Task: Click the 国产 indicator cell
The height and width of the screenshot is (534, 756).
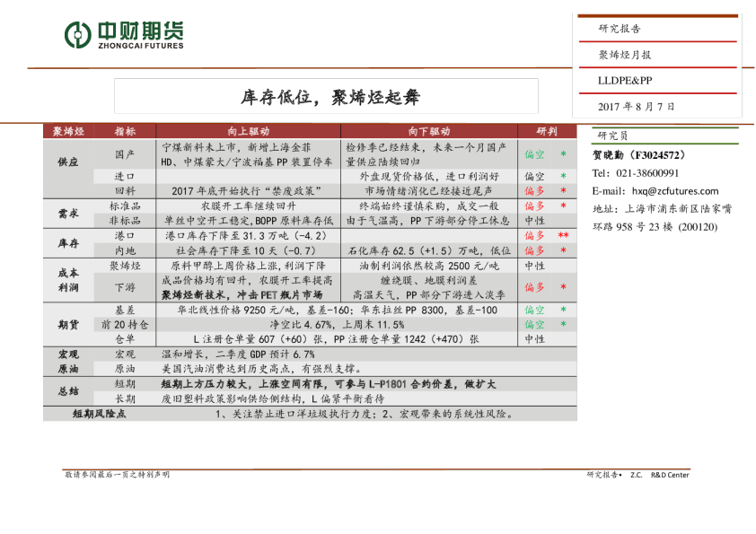Action: [125, 154]
